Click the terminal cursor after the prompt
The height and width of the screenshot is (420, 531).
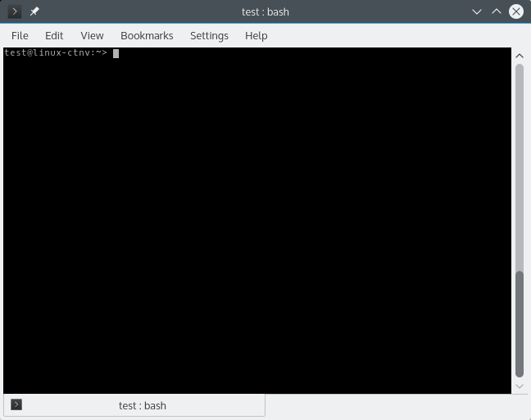[116, 53]
